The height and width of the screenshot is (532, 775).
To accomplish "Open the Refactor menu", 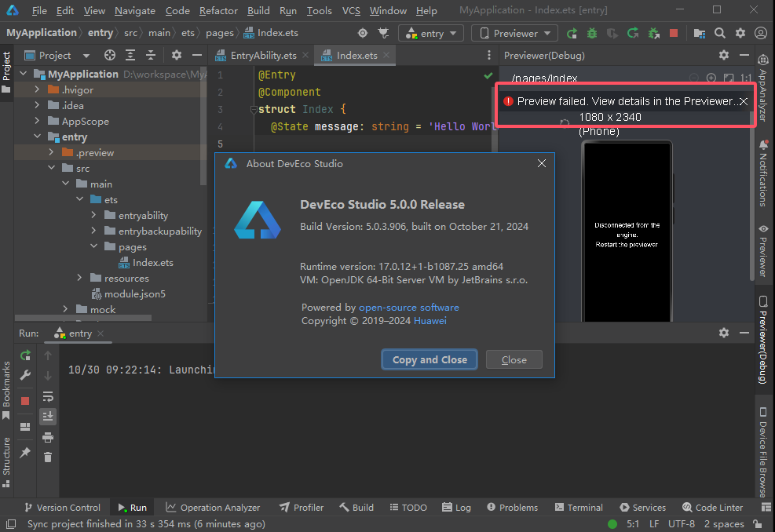I will [218, 10].
